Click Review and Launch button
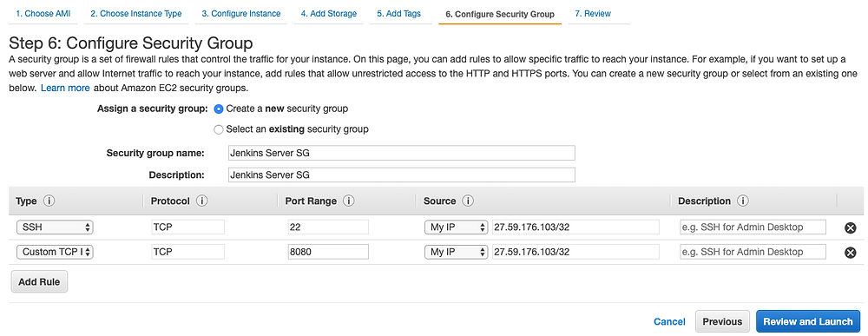Screen dimensions: 868x336 click(x=807, y=321)
